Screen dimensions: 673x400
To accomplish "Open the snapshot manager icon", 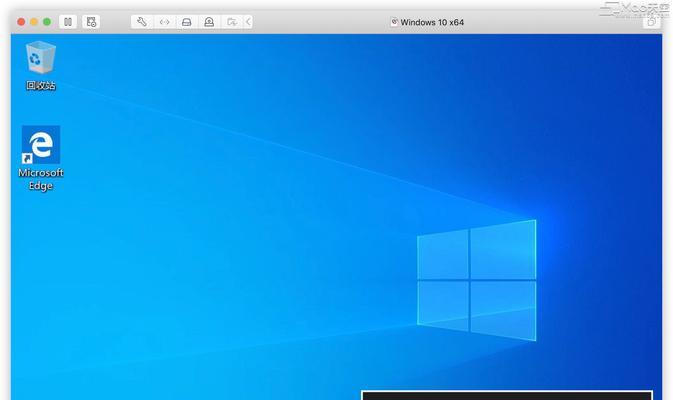I will [x=91, y=22].
